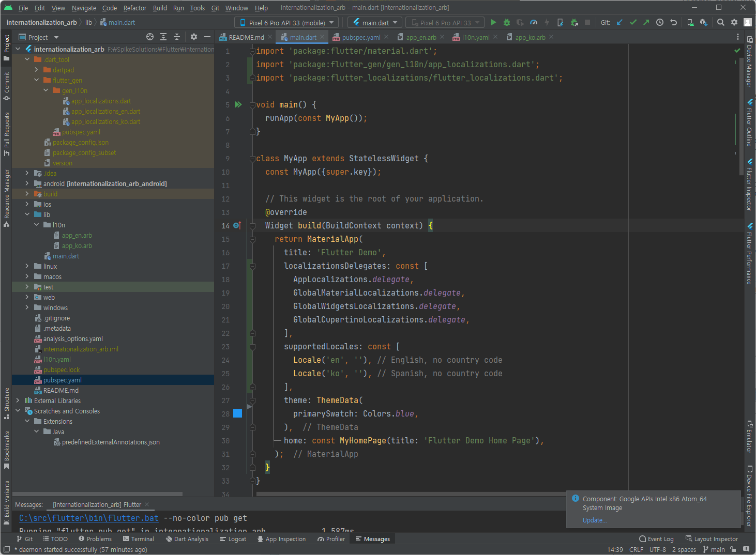Toggle the Terminal tool window
The height and width of the screenshot is (555, 756).
click(x=138, y=539)
